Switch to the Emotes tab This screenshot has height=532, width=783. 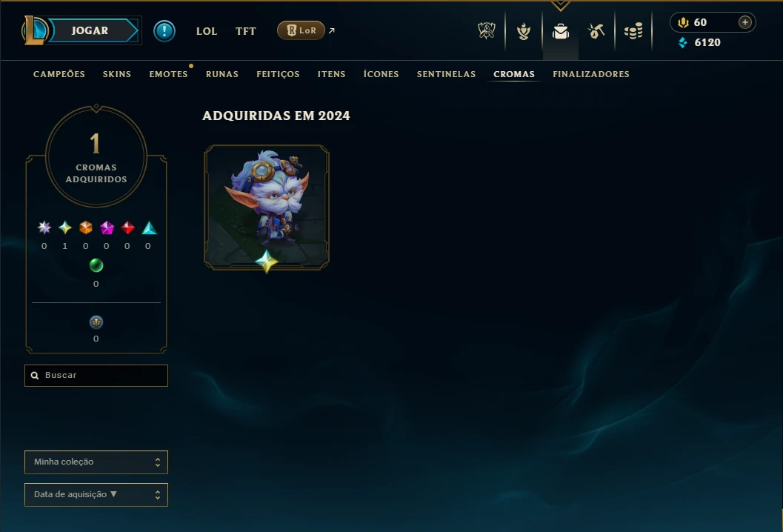click(168, 74)
